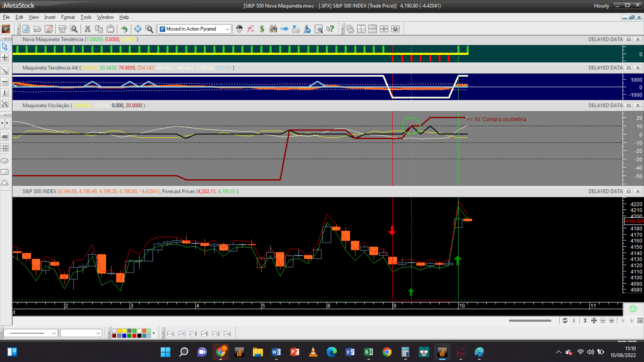Click the dollar sign system tester icon

click(262, 29)
